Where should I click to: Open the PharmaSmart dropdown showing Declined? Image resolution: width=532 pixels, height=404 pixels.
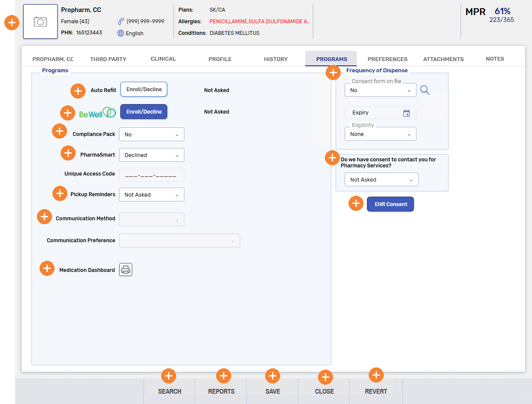pos(151,155)
